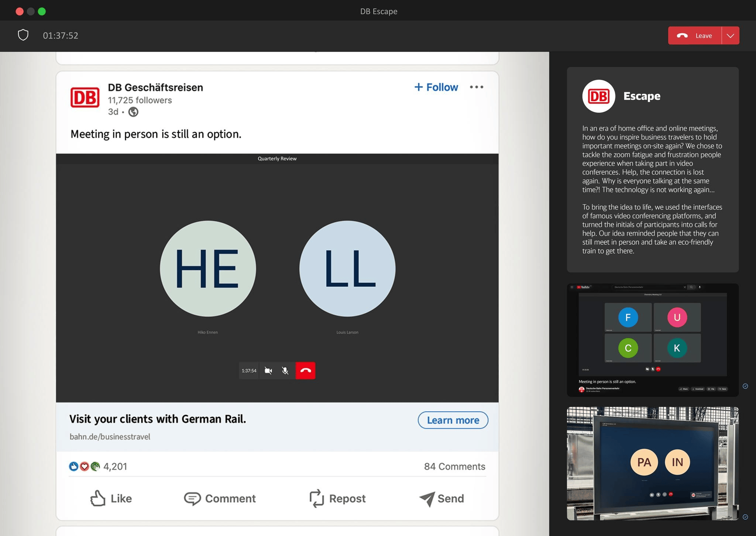Click the red heart reaction icon
Viewport: 756px width, 536px height.
pyautogui.click(x=85, y=467)
